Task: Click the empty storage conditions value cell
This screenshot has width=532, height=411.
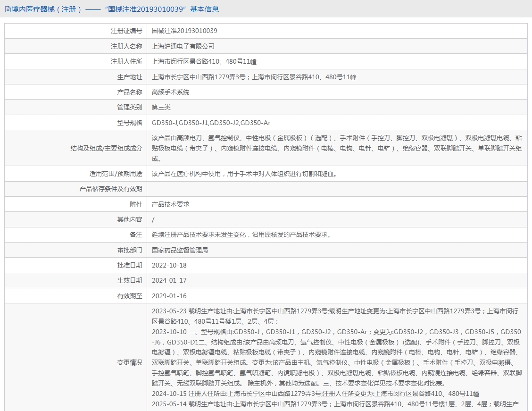Action: pyautogui.click(x=336, y=189)
